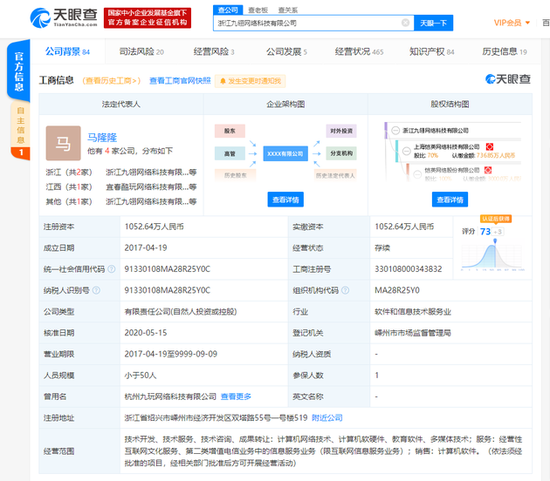Select the 查老板 search mode tab
This screenshot has width=550, height=481.
258,10
